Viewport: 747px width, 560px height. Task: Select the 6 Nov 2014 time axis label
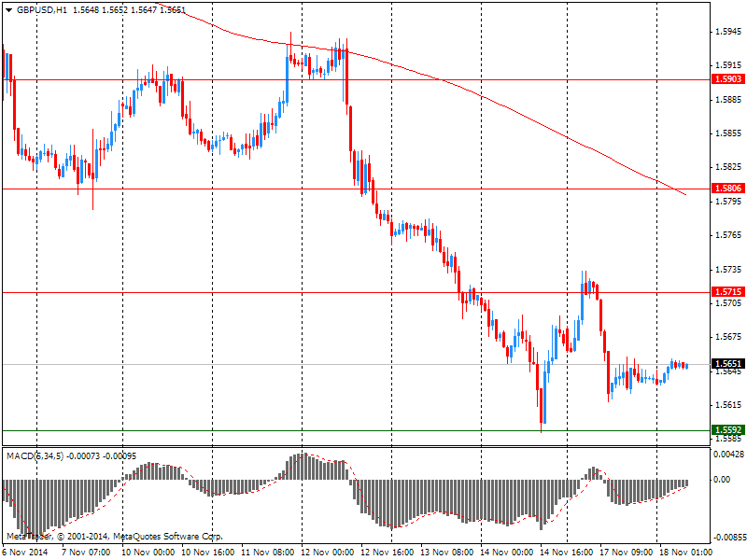[x=26, y=553]
